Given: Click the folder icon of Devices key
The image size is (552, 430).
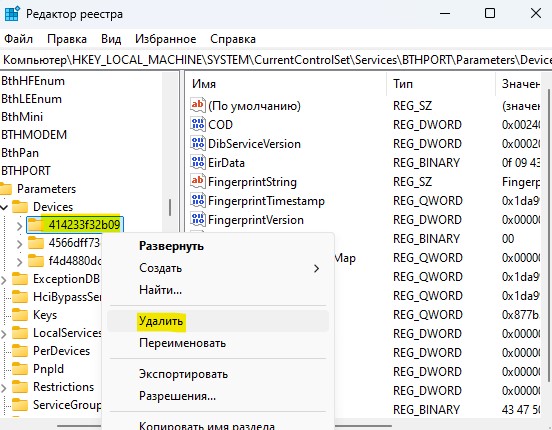Looking at the screenshot, I should click(x=20, y=207).
